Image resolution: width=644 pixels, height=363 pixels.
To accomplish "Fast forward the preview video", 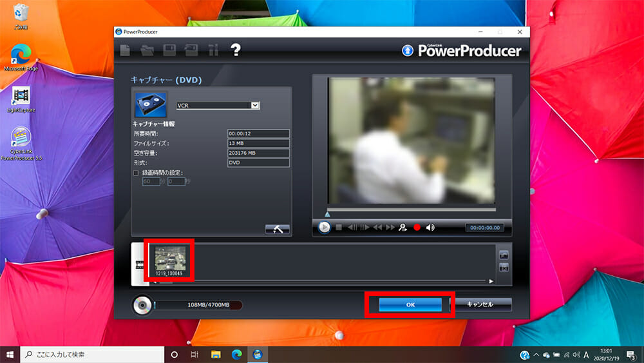I will click(x=390, y=228).
